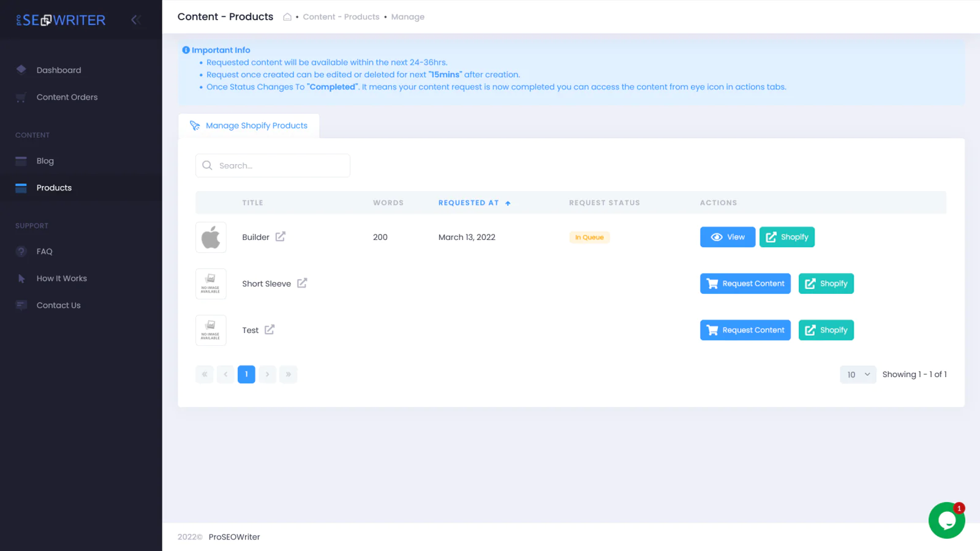Screen dimensions: 980x551
Task: Open external link icon next to Short Sleeve
Action: (x=302, y=283)
